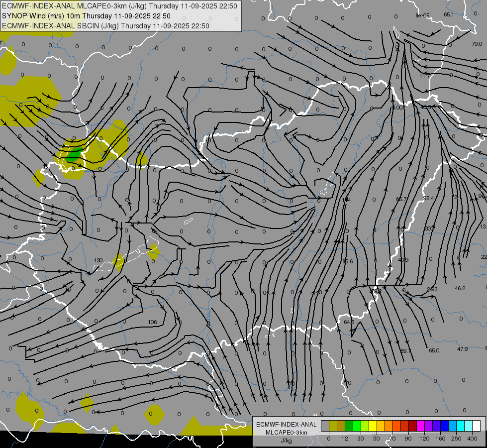
Task: Click the SYNOP Wind 10m title line
Action: point(87,16)
